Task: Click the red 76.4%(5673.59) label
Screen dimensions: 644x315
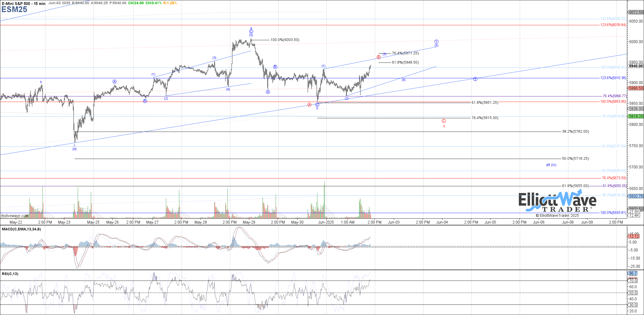Action: coord(614,178)
